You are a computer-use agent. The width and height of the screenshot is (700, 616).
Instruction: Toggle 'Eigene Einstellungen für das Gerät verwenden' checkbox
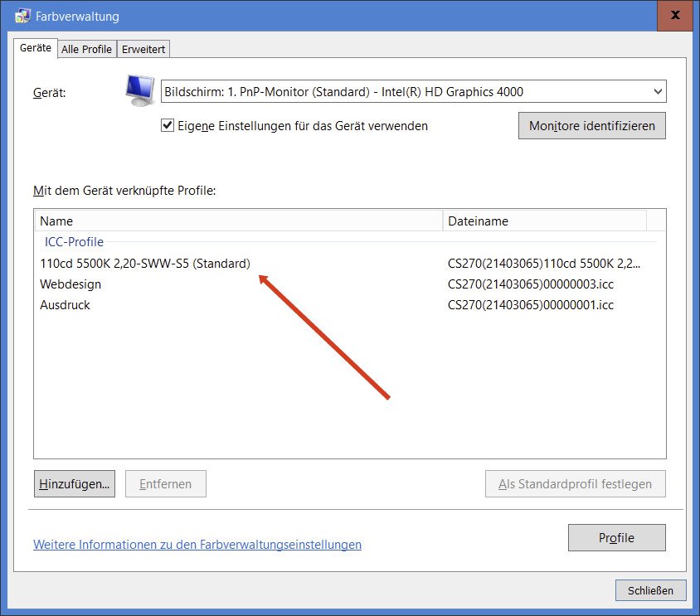(x=168, y=126)
